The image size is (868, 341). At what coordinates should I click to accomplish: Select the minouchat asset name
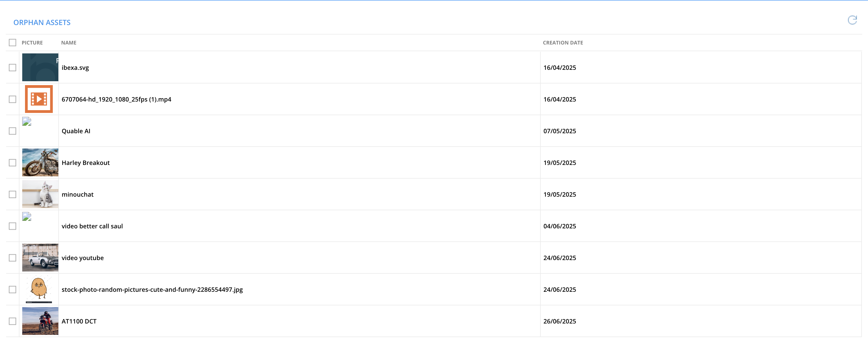[78, 194]
